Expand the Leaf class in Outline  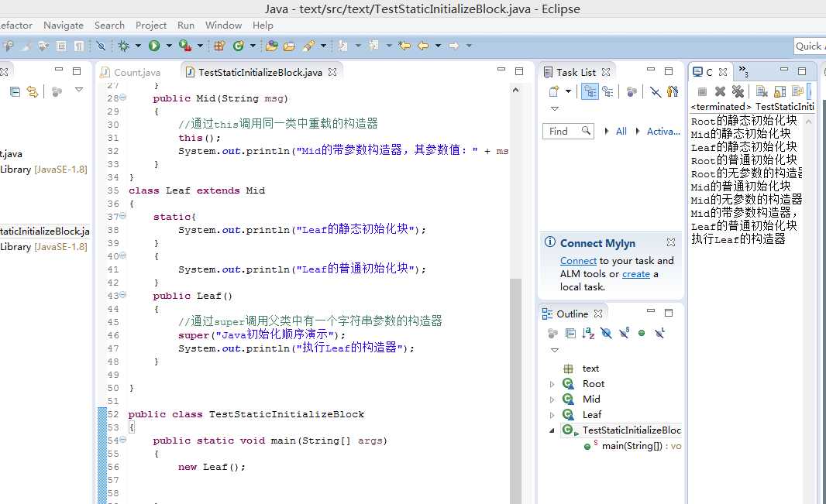point(552,415)
